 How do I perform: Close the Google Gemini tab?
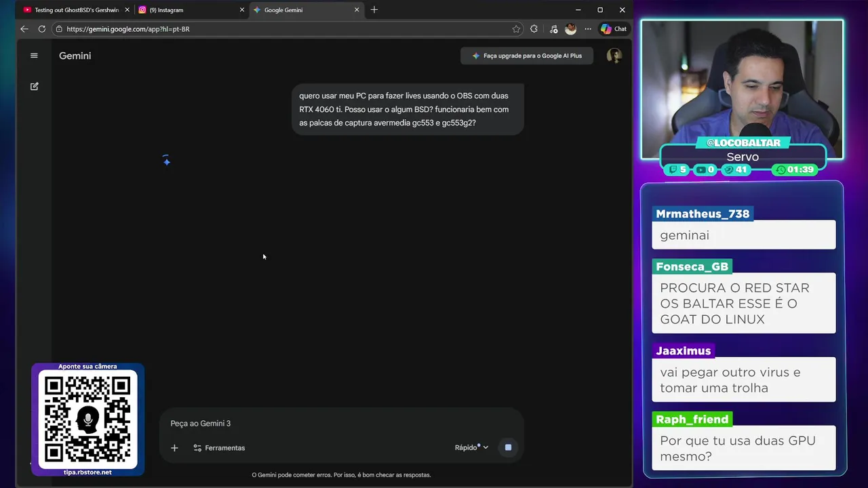(357, 10)
